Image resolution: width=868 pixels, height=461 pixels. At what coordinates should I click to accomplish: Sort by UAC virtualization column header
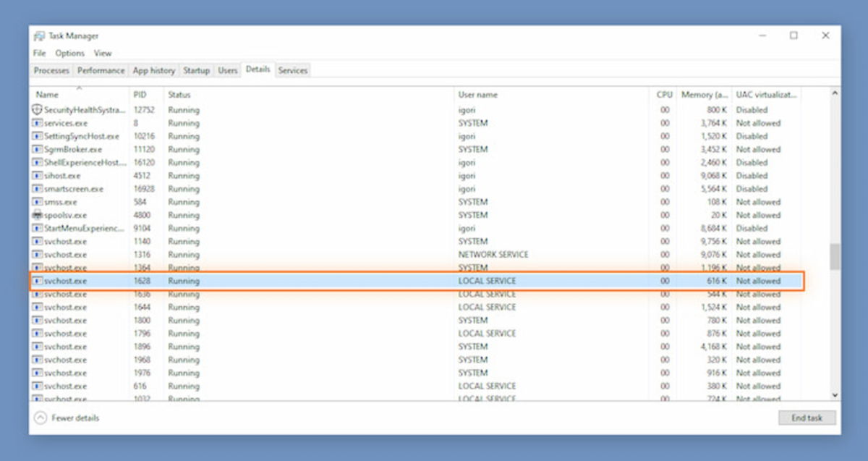tap(767, 95)
